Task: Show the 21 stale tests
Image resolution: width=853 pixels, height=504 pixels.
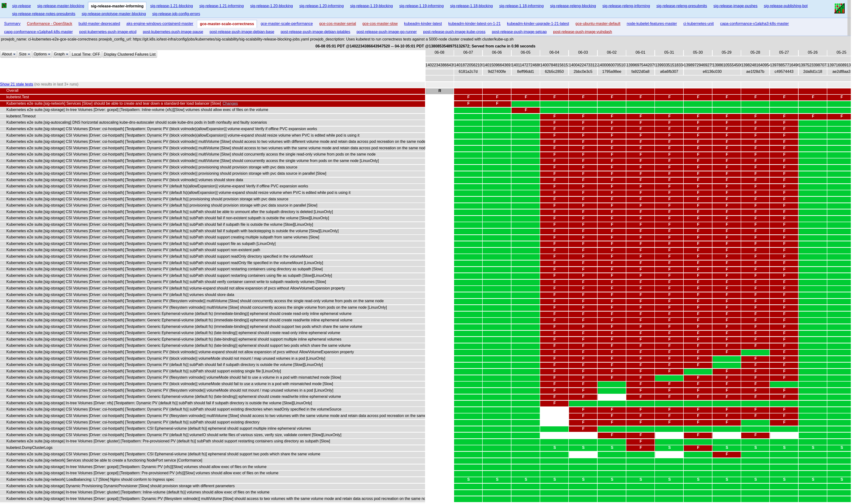Action: (x=17, y=84)
